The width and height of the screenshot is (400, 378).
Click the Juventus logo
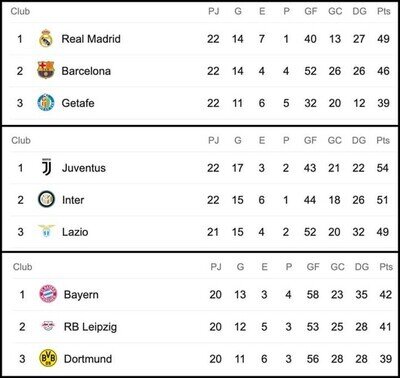click(46, 167)
